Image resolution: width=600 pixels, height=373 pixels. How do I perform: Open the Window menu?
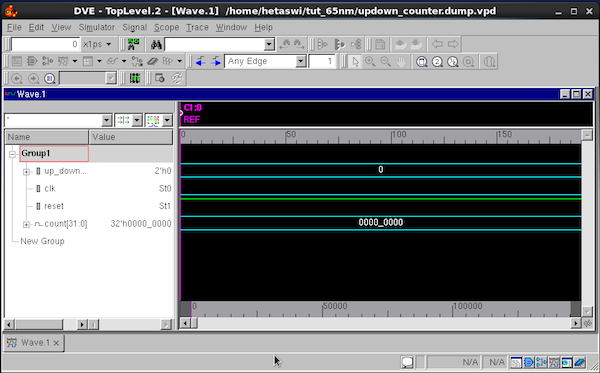[231, 28]
